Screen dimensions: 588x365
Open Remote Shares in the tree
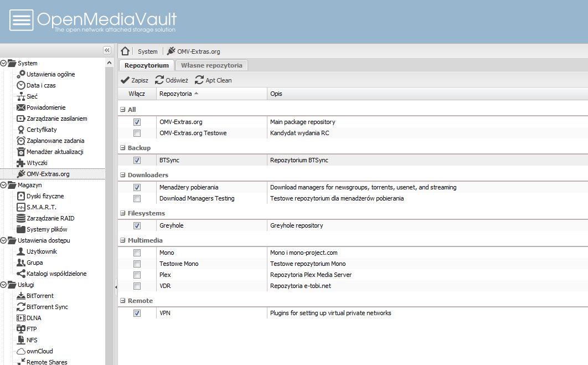pyautogui.click(x=47, y=362)
